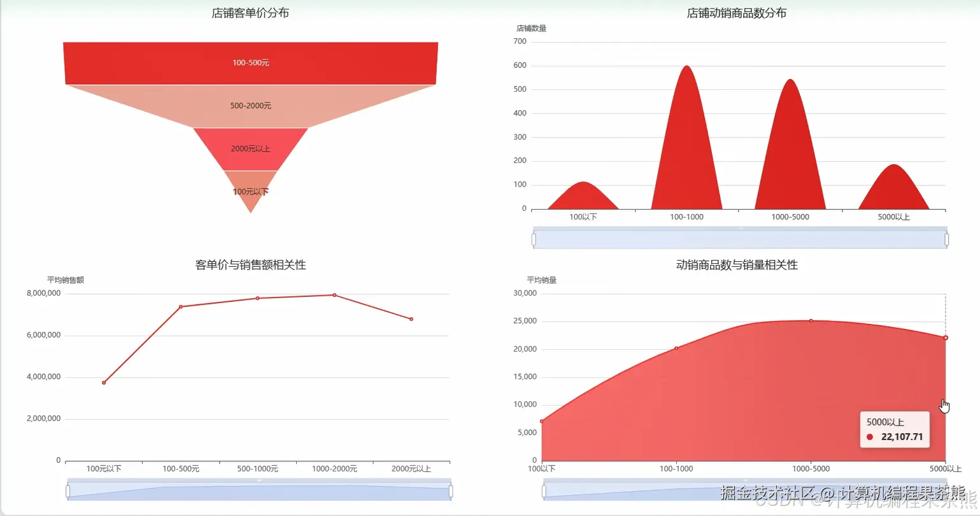This screenshot has width=980, height=516.
Task: Click the 100-500元 data point on sales line
Action: [181, 306]
